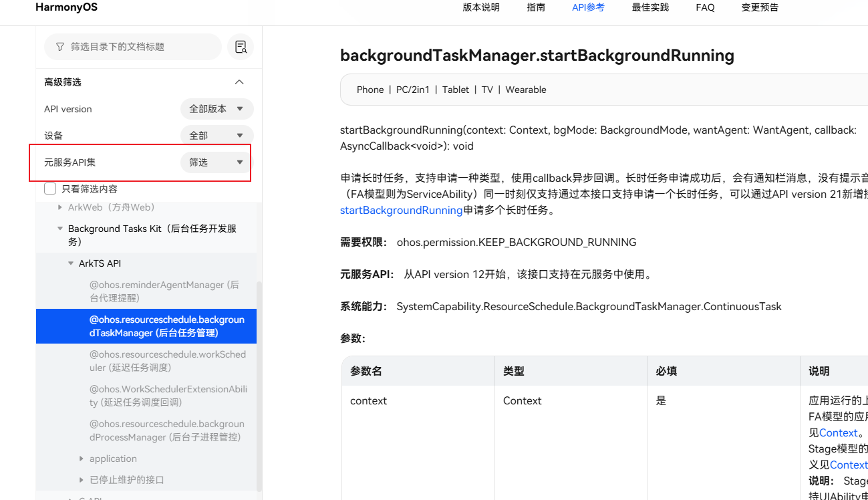This screenshot has height=500, width=868.
Task: Focus the 筛选目录下的文档标题 filter input
Action: coord(132,47)
